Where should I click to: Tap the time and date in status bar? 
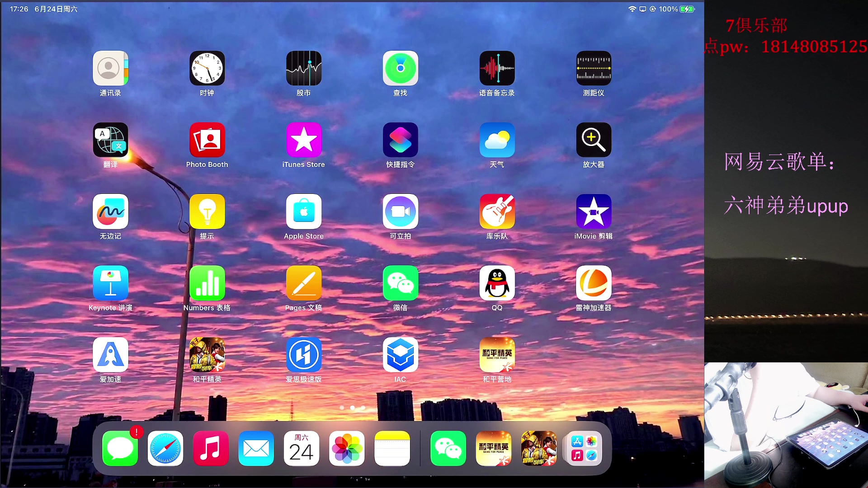(43, 9)
